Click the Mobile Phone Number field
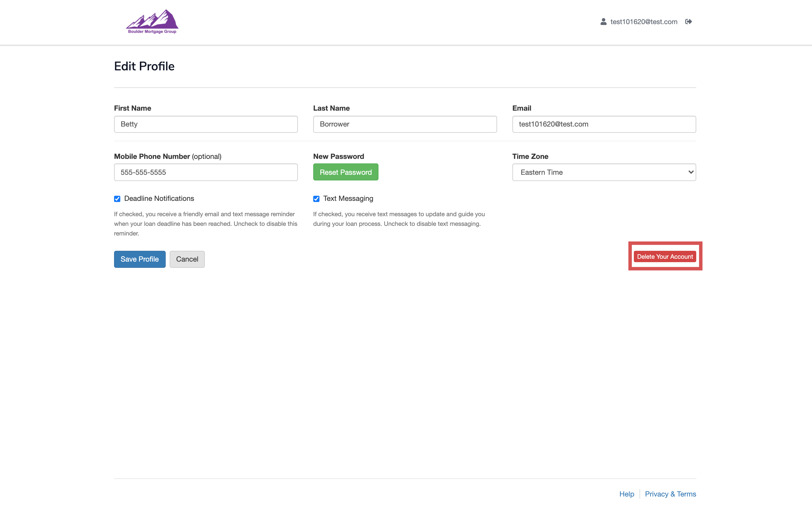The image size is (812, 505). pos(206,172)
